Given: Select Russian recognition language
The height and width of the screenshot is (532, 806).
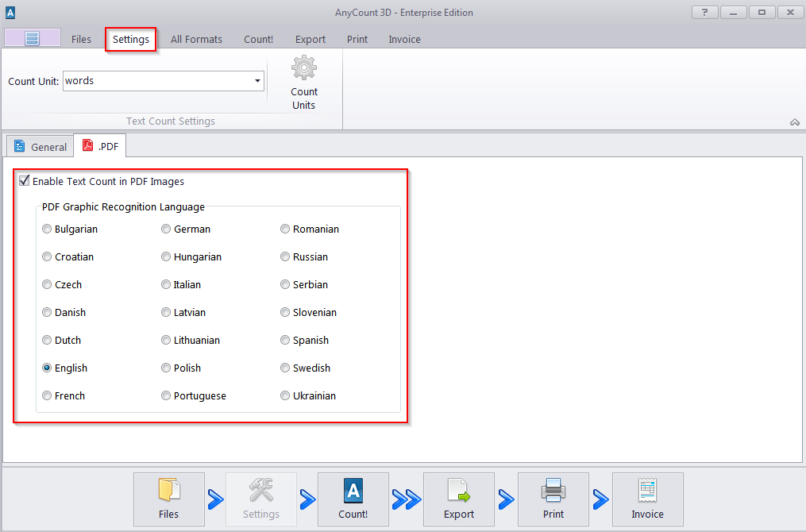Looking at the screenshot, I should pos(304,256).
